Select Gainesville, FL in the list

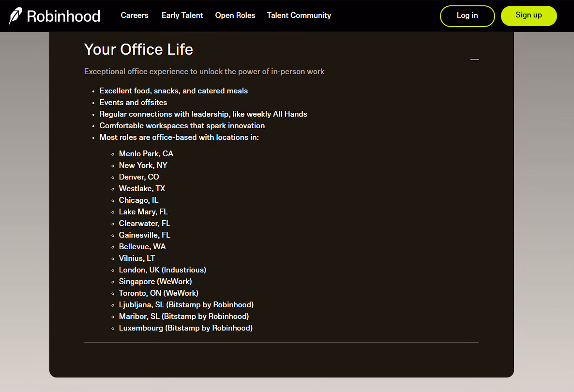click(145, 235)
